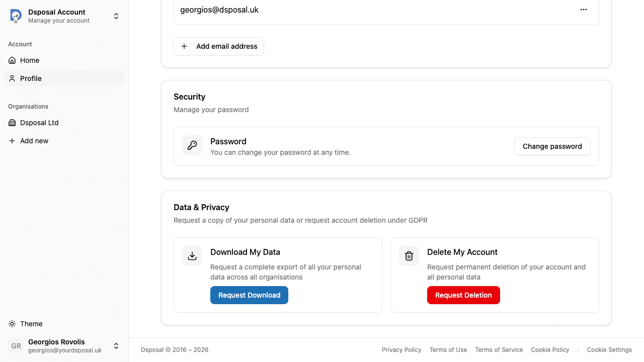Open Dsposal Ltd organisation
The height and width of the screenshot is (362, 644).
[x=39, y=123]
